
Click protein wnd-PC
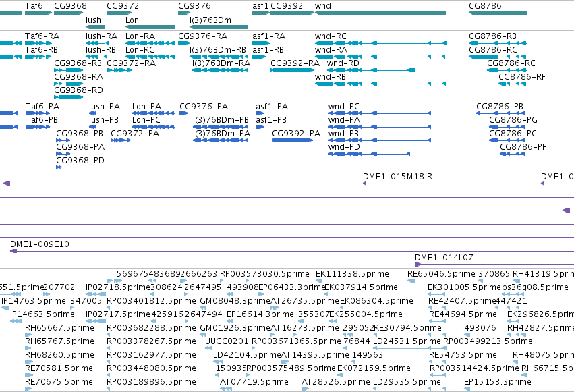[x=344, y=107]
